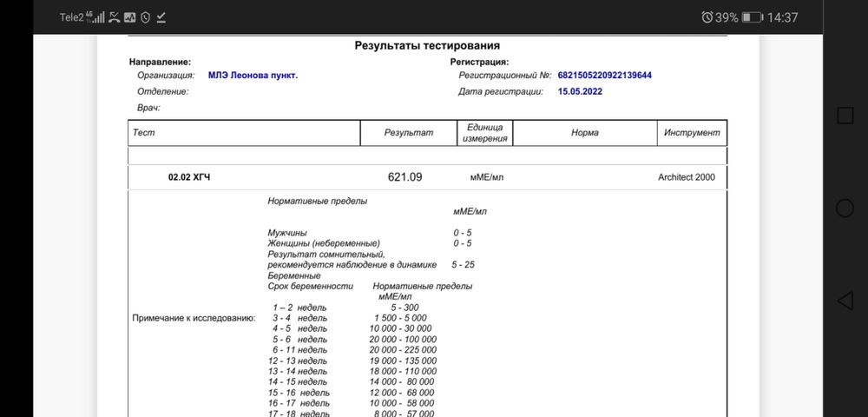Select the heading Результаты тестирования
This screenshot has width=868, height=417.
pos(427,46)
